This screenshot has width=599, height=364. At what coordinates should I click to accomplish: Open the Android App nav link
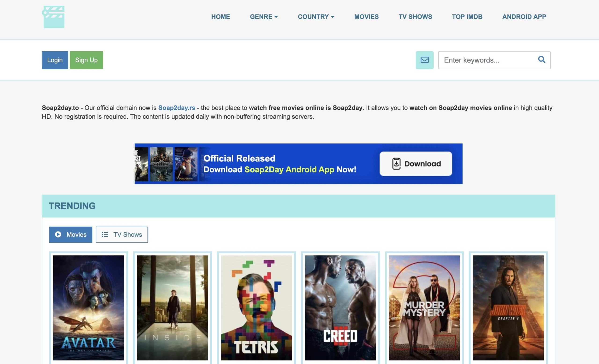tap(524, 17)
